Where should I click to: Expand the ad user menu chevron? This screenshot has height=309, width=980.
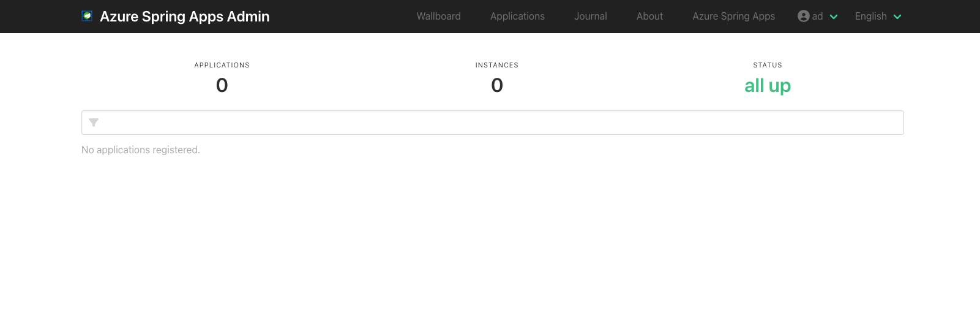click(834, 17)
